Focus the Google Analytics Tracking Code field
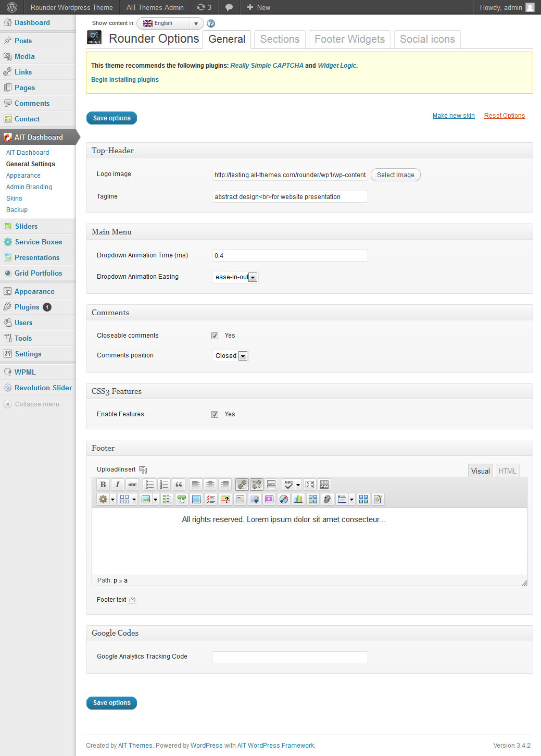 [290, 657]
